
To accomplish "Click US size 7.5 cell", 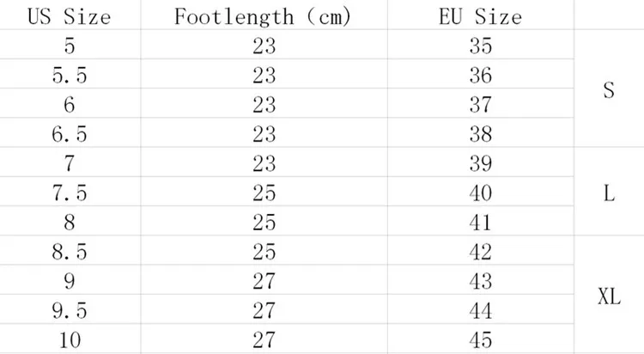I will click(69, 192).
